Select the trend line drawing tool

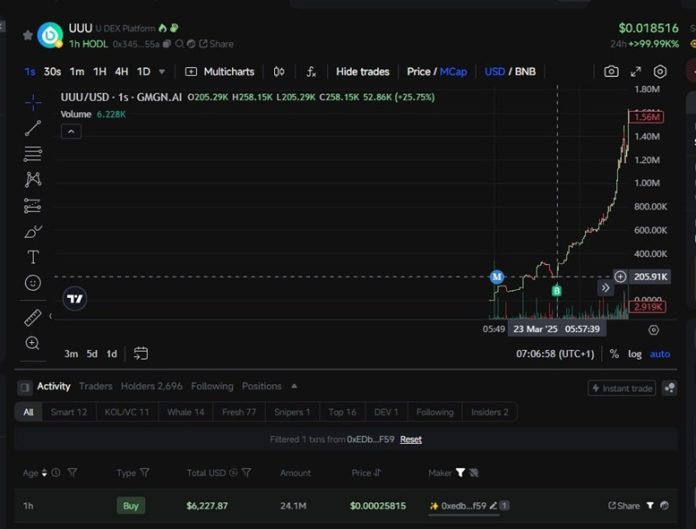point(33,128)
